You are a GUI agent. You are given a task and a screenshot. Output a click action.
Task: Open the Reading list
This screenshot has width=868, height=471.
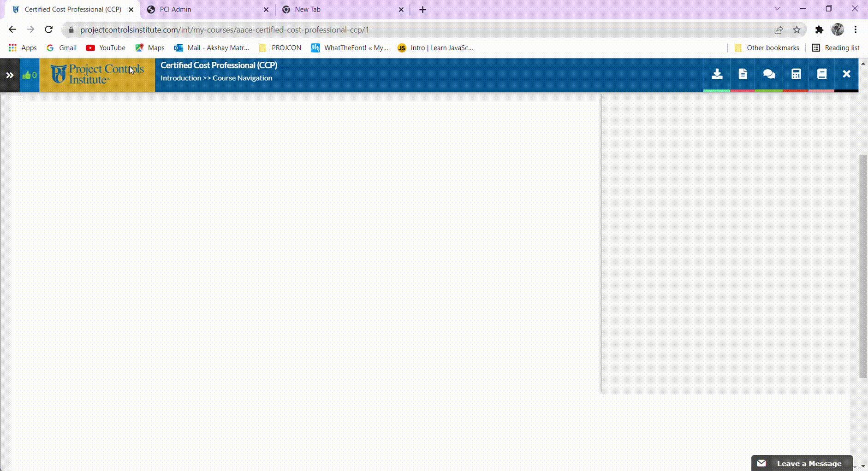point(836,48)
